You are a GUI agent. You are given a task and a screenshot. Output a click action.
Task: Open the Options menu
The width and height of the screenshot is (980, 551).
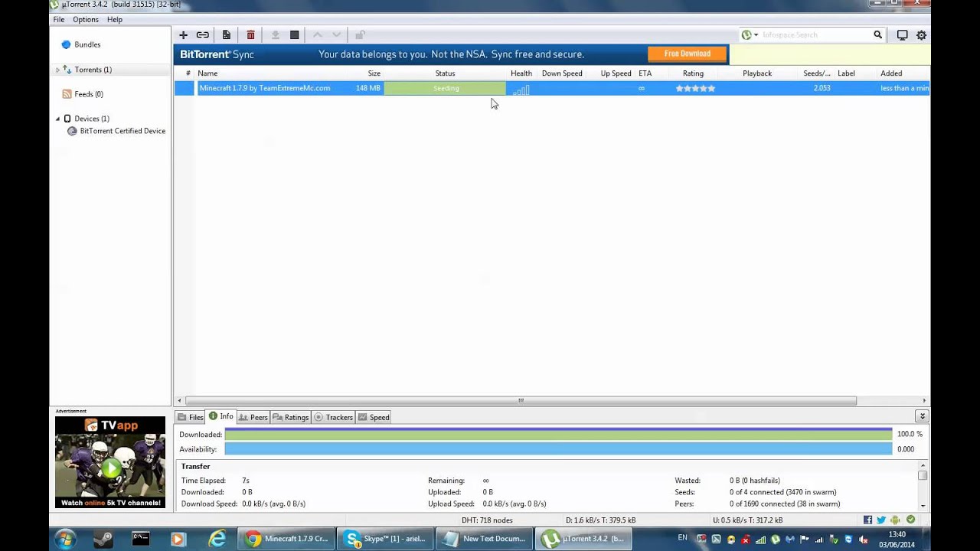[x=86, y=20]
